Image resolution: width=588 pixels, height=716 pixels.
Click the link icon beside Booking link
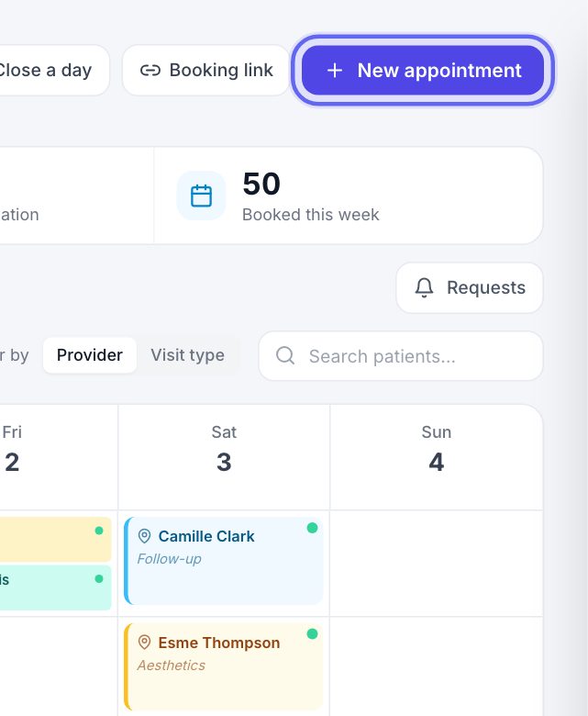150,71
